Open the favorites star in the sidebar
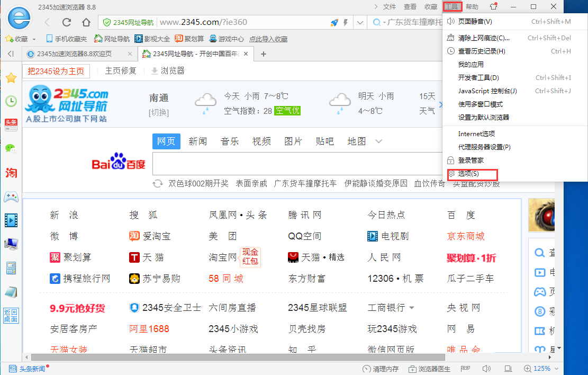 click(11, 78)
